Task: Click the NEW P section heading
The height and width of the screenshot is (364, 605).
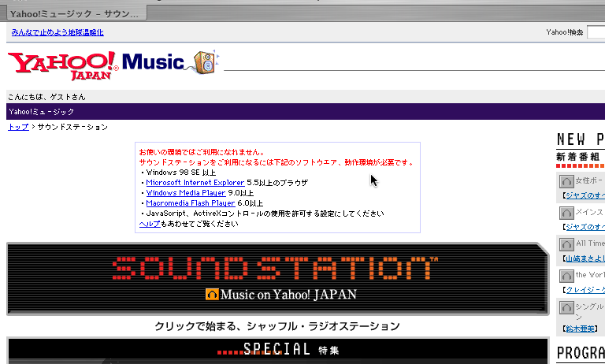Action: pos(581,139)
